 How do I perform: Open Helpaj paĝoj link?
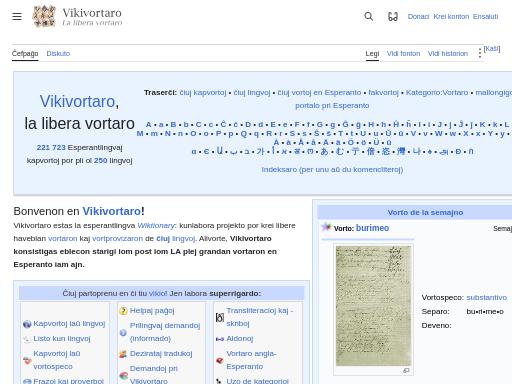(152, 311)
